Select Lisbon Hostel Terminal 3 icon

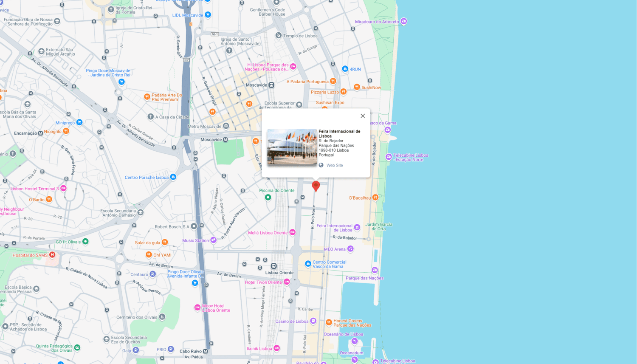point(63,188)
